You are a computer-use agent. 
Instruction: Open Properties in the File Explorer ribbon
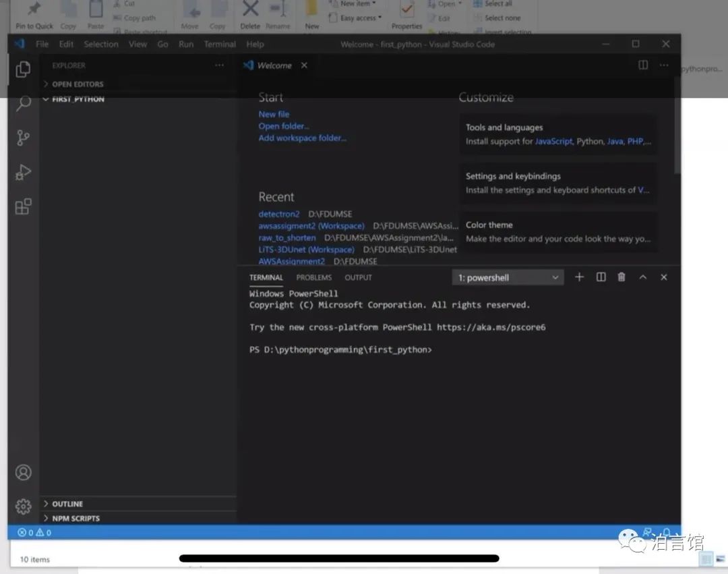406,16
